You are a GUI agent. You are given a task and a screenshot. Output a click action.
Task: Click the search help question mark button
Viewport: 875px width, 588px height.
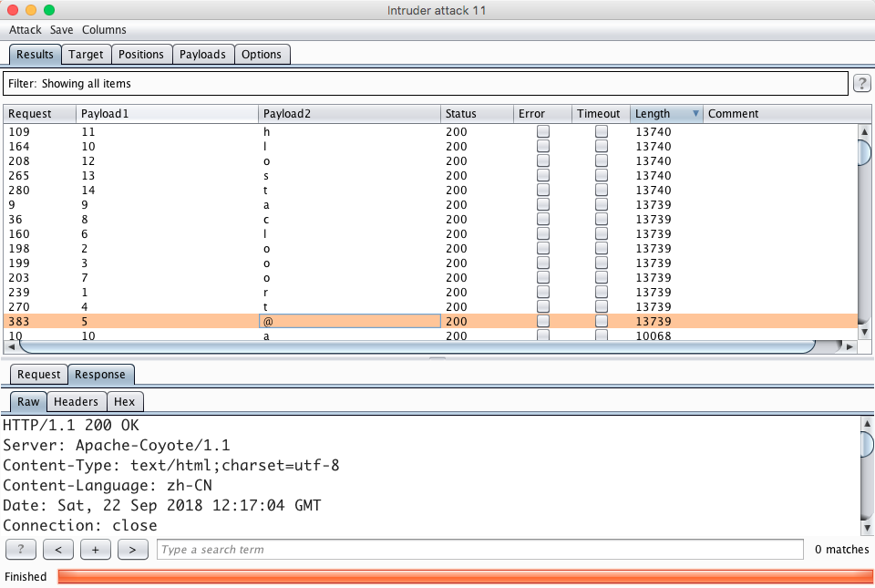[x=21, y=550]
